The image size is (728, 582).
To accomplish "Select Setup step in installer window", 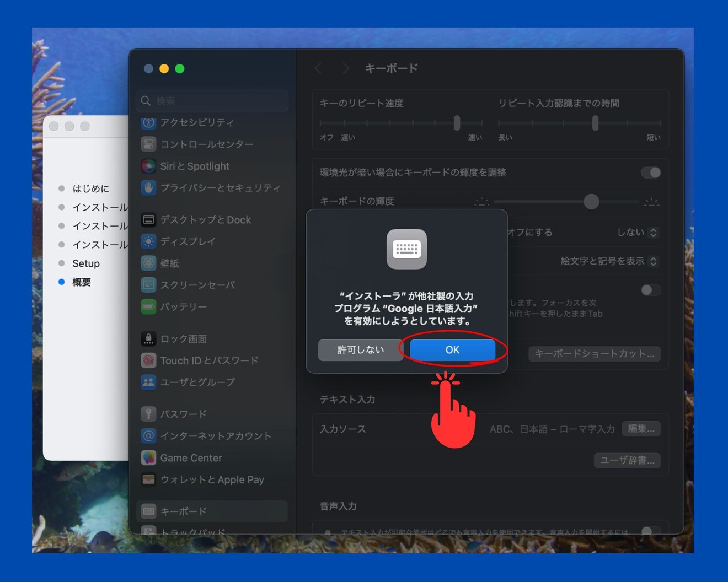I will (x=86, y=263).
